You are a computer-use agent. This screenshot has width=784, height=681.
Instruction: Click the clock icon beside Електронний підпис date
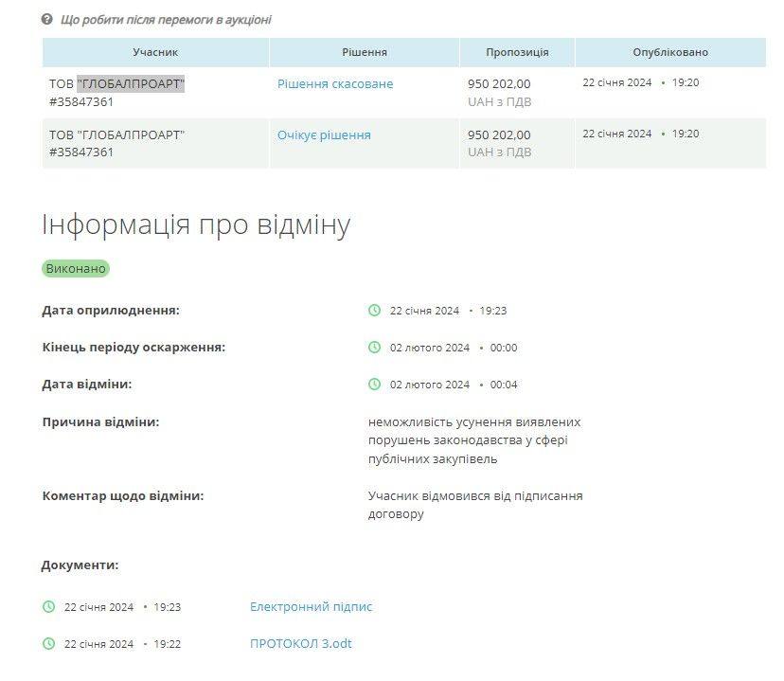(47, 607)
